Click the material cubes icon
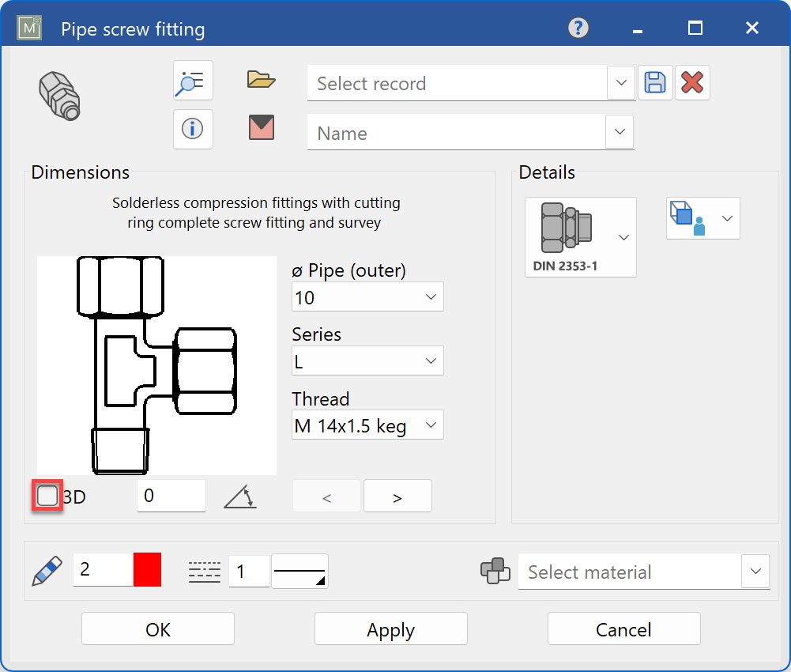The height and width of the screenshot is (672, 791). coord(495,572)
